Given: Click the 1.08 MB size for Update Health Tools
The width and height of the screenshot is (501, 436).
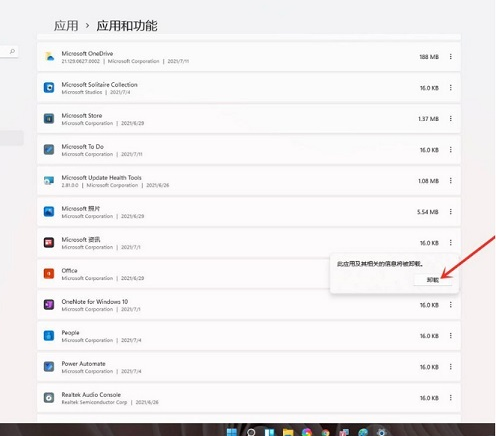Looking at the screenshot, I should coord(428,181).
